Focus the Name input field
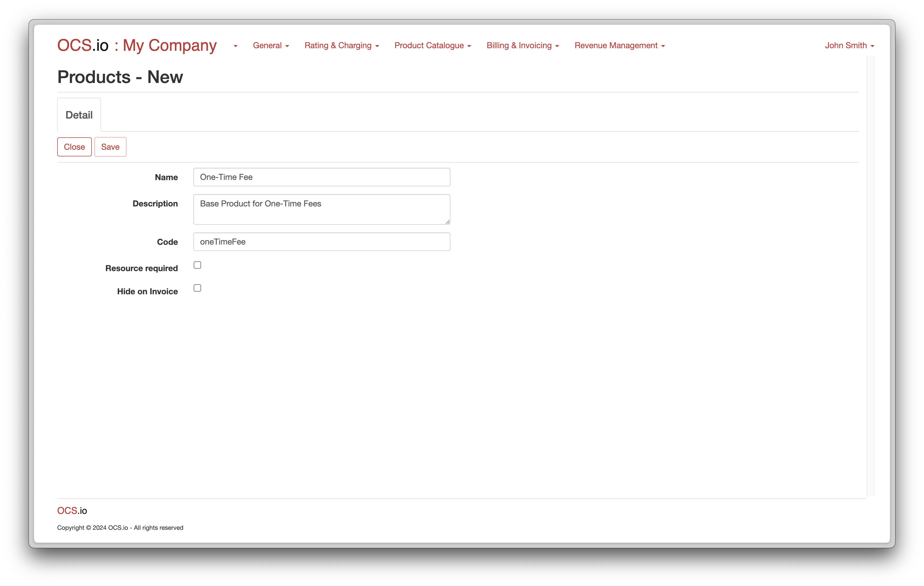 coord(321,177)
